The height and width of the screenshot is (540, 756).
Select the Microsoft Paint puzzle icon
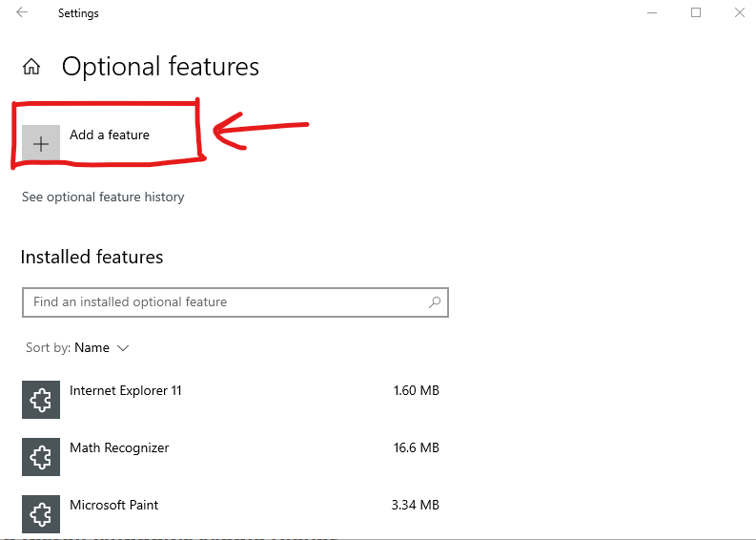point(41,514)
